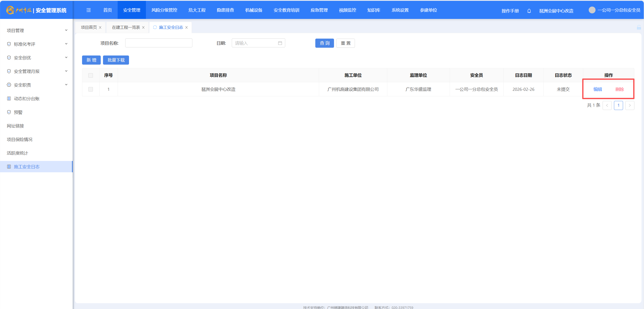Close the 项目首页 tab
This screenshot has height=309, width=644.
[100, 27]
